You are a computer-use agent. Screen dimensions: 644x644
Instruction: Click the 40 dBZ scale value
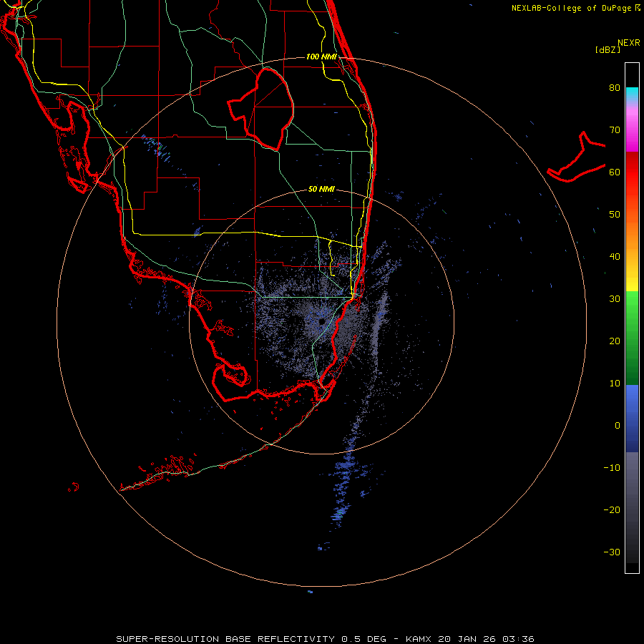click(x=615, y=257)
